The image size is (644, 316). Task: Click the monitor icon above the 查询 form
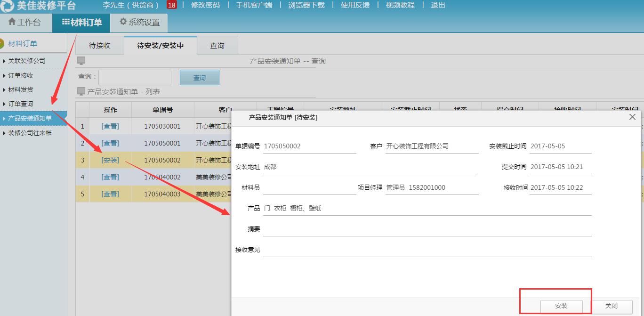tap(82, 60)
